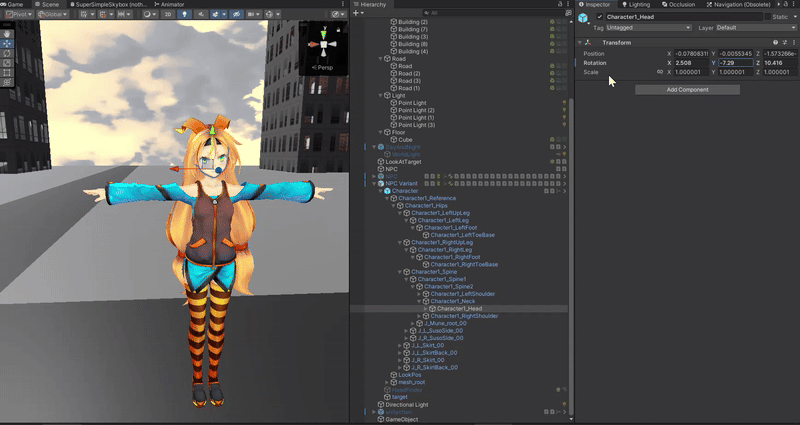Select Point Light (2) in Hierarchy
The height and width of the screenshot is (425, 800).
(416, 110)
